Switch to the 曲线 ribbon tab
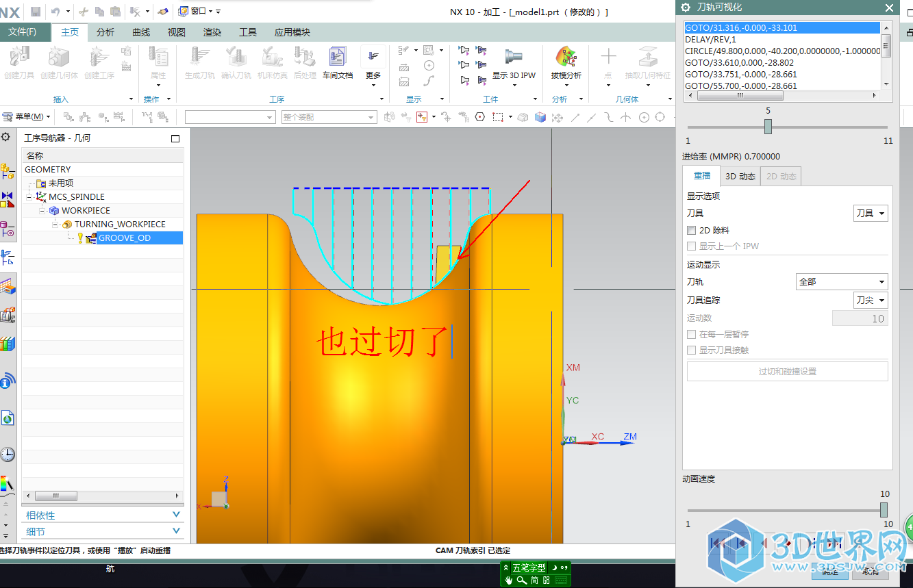The width and height of the screenshot is (913, 588). (x=141, y=32)
